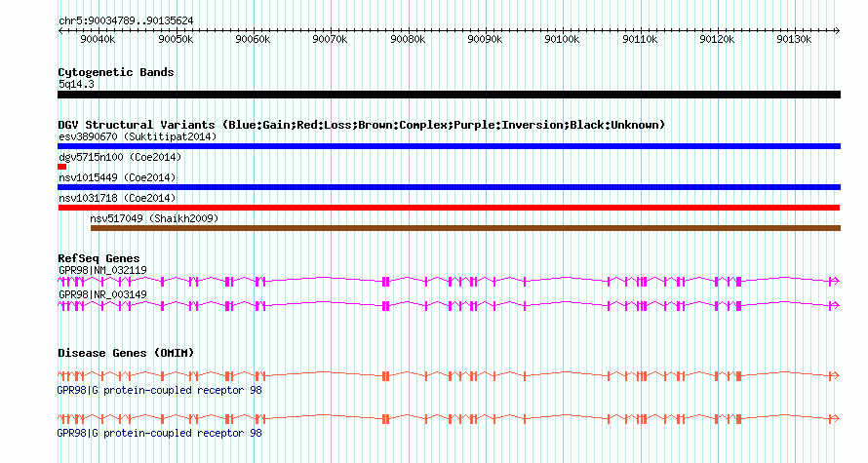The image size is (868, 463).
Task: Select the blue nsv1015449 gain bar
Action: (449, 187)
